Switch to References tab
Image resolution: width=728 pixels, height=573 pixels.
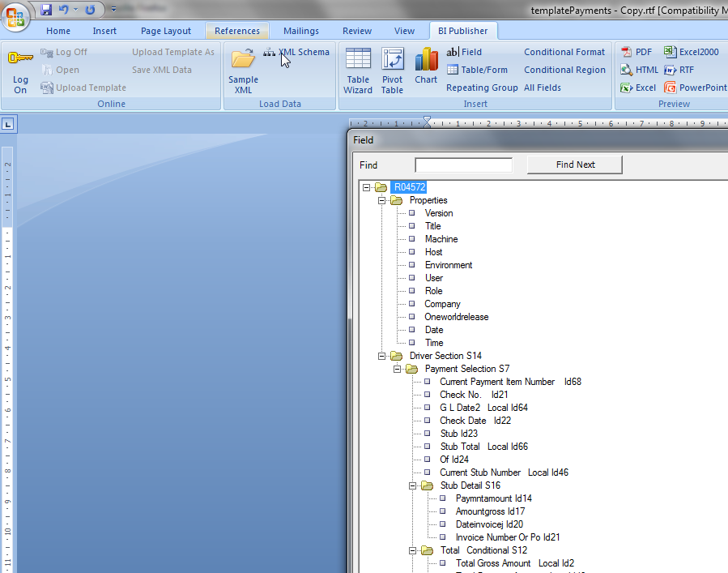237,31
